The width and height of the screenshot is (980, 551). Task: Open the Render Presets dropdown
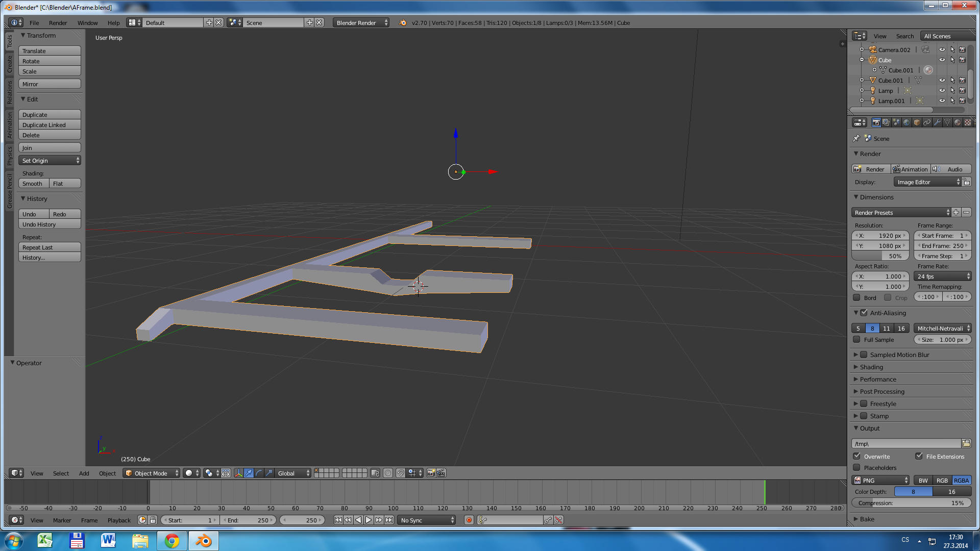pos(901,212)
